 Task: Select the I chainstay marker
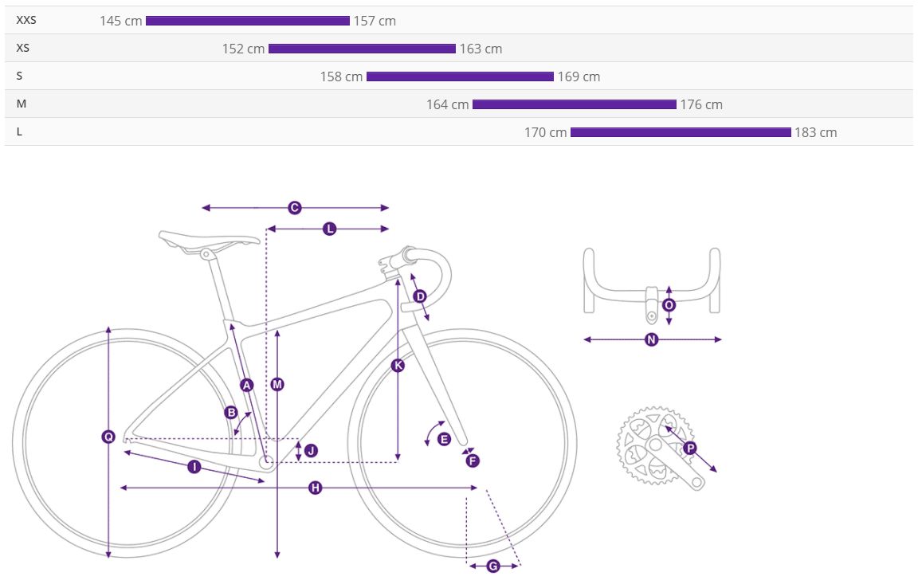tap(194, 467)
